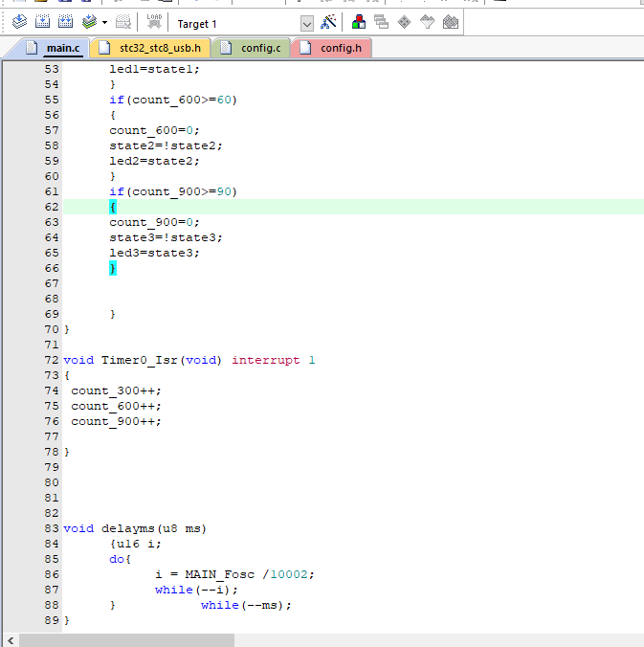Screen dimensions: 644x647
Task: Click the horizontal scrollbar thumb
Action: [x=126, y=641]
